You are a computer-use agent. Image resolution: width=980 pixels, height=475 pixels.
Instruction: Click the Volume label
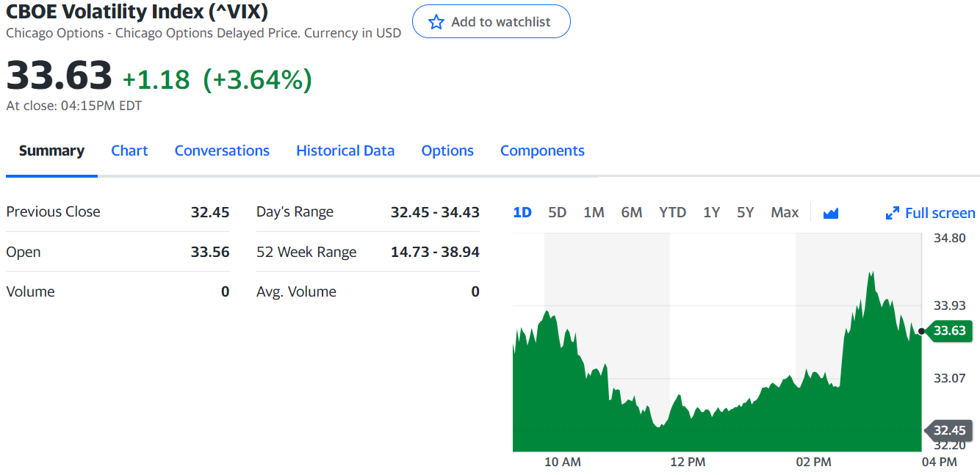click(x=30, y=291)
